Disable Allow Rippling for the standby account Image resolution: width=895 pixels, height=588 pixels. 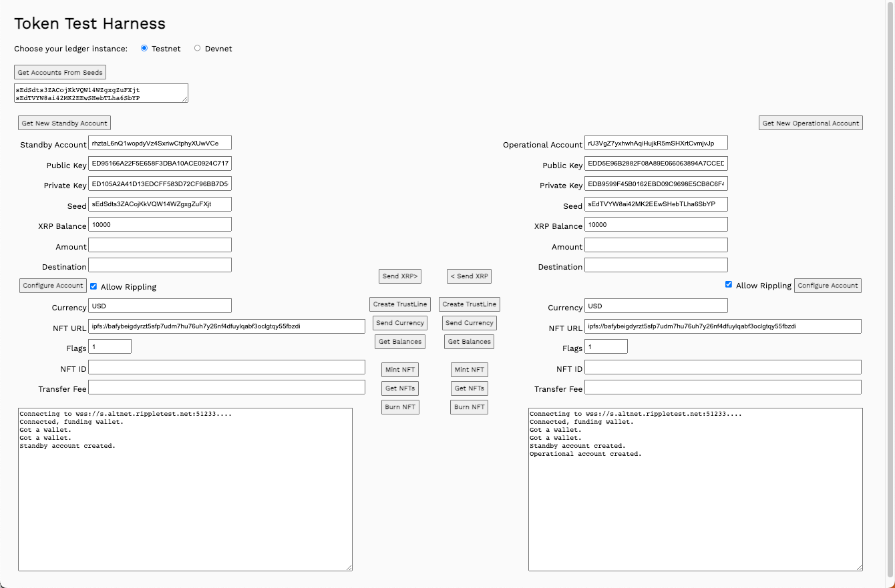pos(93,286)
